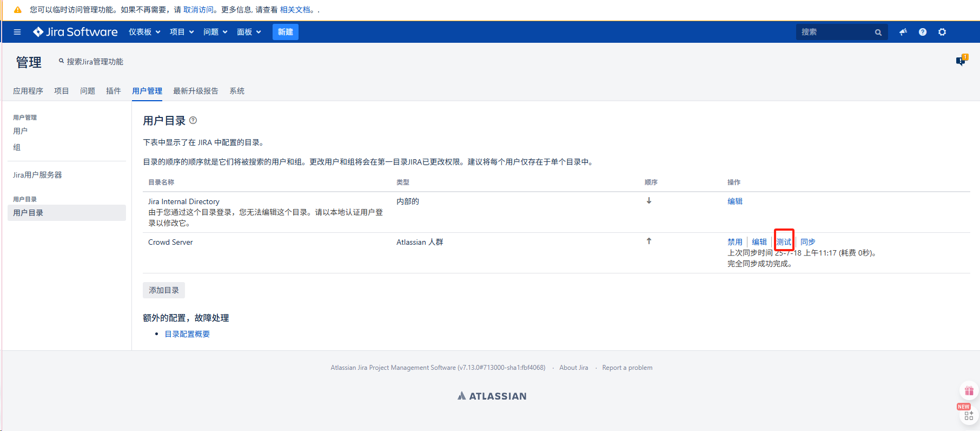Viewport: 980px width, 431px height.
Task: Switch to the 项目 admin tab
Action: 62,91
